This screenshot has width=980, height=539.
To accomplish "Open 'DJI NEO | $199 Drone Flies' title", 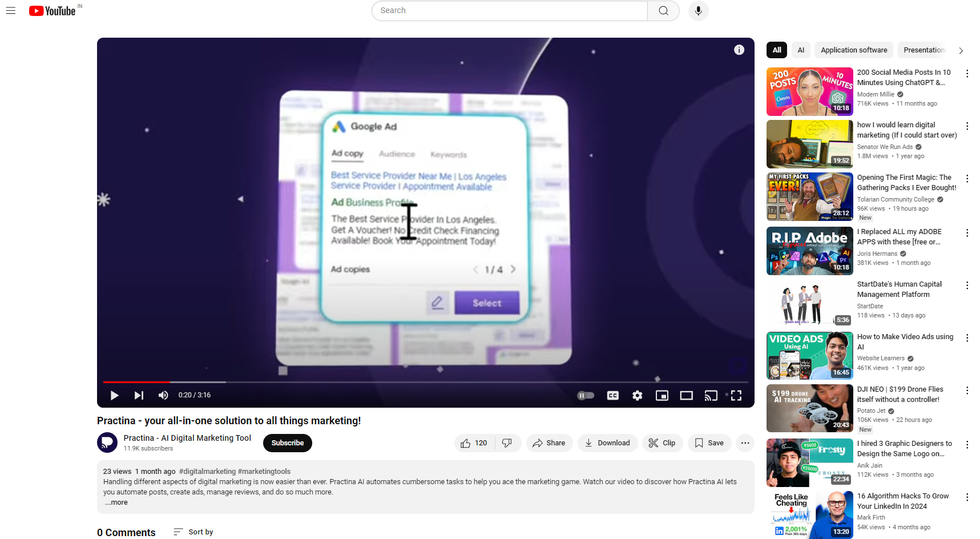I will 900,395.
